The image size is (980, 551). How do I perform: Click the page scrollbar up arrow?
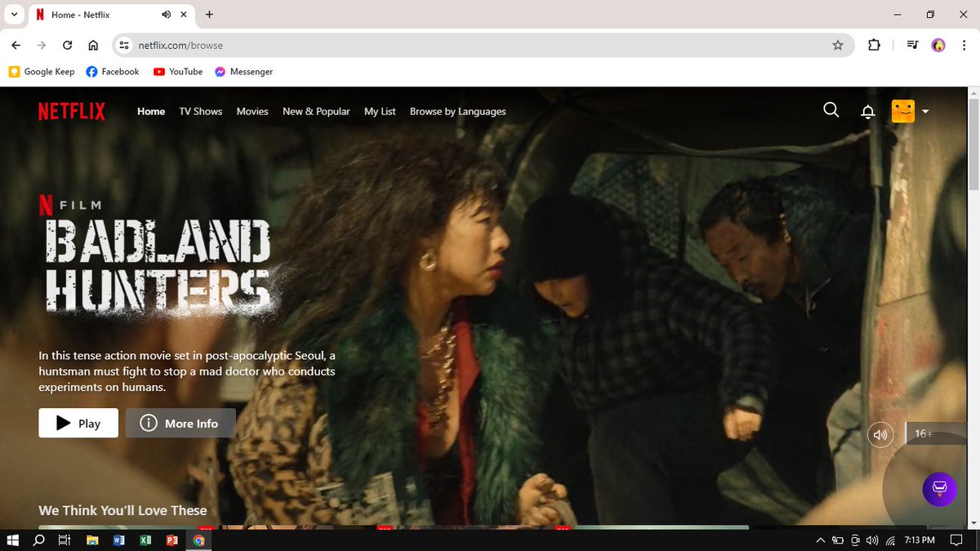[x=973, y=93]
